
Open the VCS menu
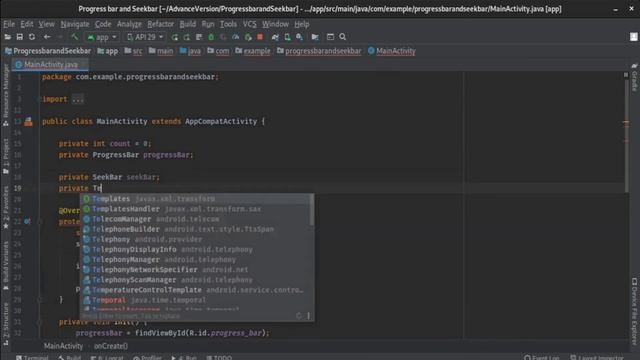[x=249, y=24]
